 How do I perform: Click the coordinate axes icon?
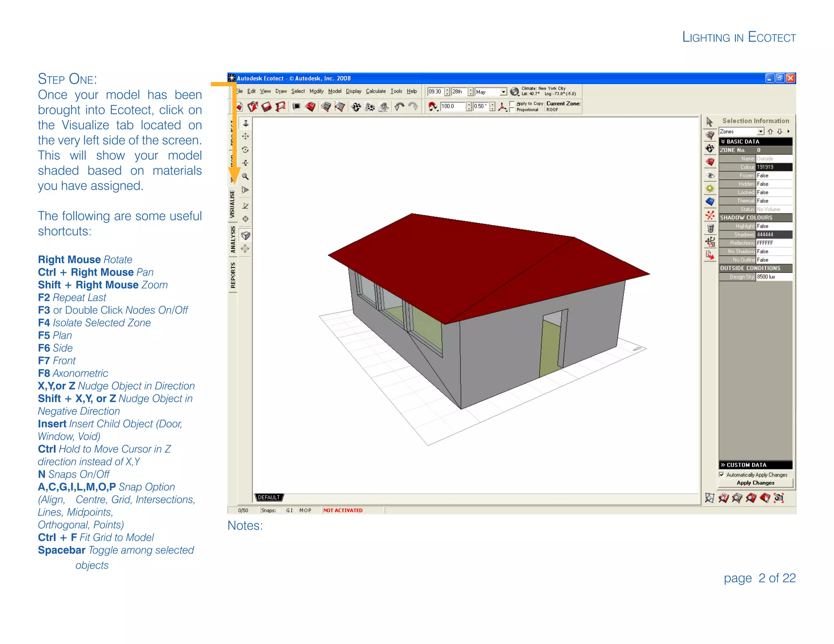(x=503, y=107)
